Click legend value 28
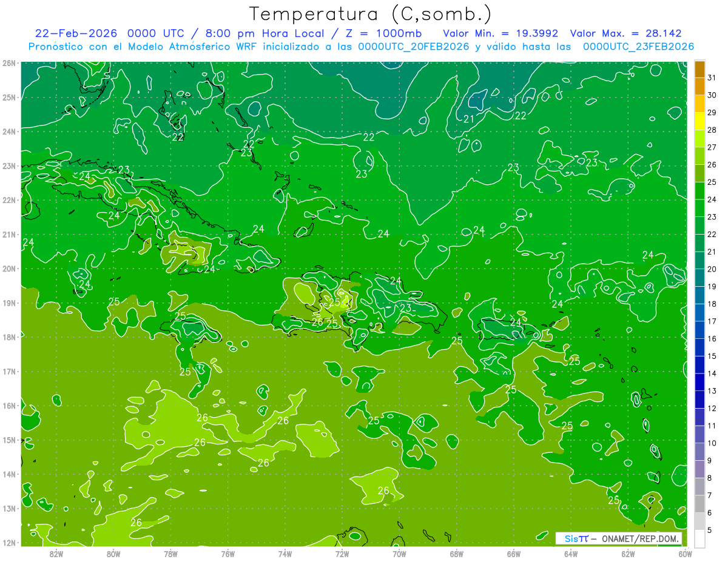728x562 pixels. [x=712, y=130]
